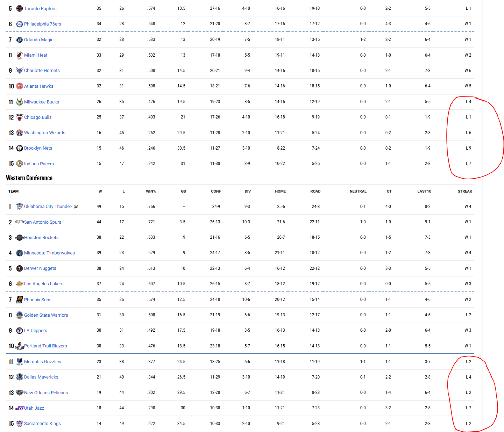This screenshot has height=432, width=504.
Task: Visit the Charlotte Hornets team page
Action: pyautogui.click(x=42, y=70)
